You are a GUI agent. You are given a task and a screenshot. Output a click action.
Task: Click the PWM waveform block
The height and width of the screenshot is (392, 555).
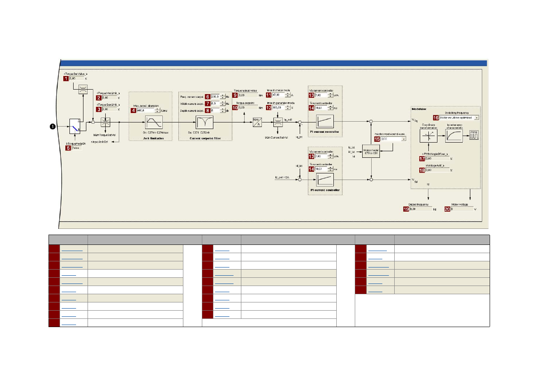pyautogui.click(x=474, y=135)
